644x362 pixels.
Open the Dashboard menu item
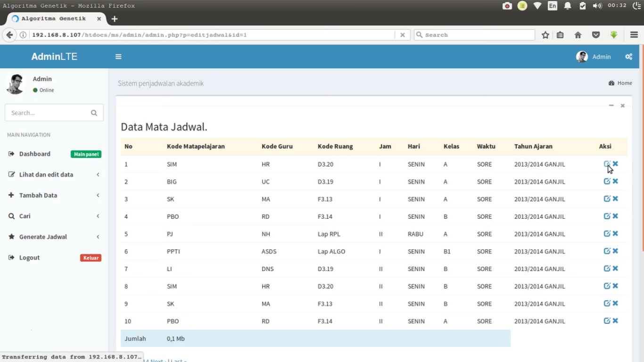point(34,154)
